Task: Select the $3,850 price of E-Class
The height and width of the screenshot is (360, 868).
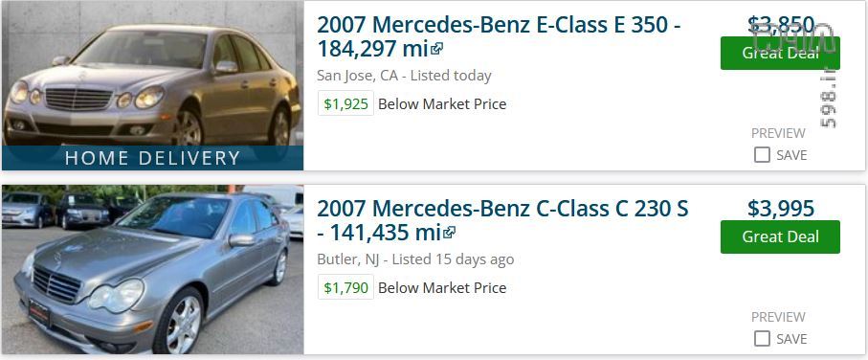Action: coord(781,25)
